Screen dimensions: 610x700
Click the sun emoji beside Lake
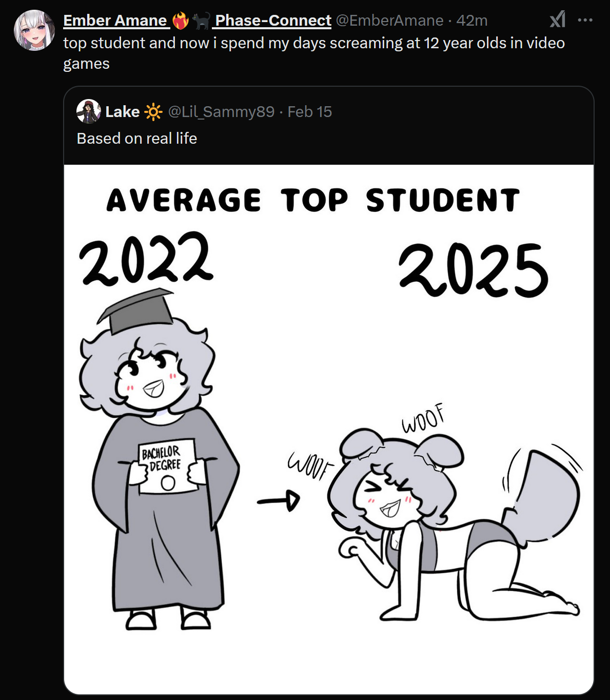pyautogui.click(x=153, y=111)
